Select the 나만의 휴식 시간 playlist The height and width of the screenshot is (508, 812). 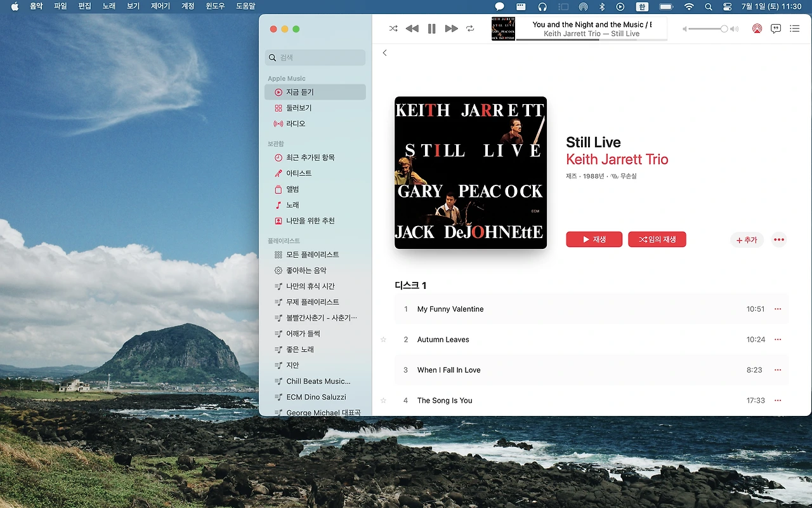(315, 286)
